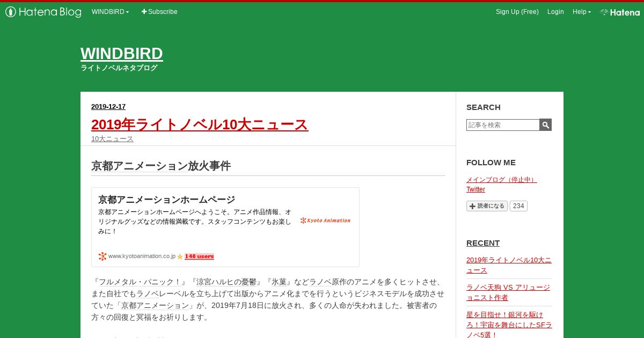The height and width of the screenshot is (338, 644).
Task: Open the 234 readers count
Action: [x=518, y=206]
